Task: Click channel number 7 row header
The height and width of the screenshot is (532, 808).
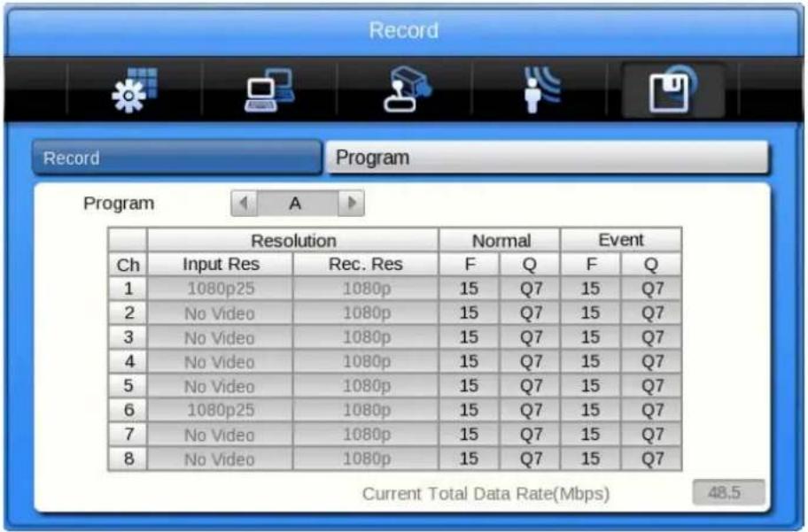Action: pyautogui.click(x=128, y=434)
